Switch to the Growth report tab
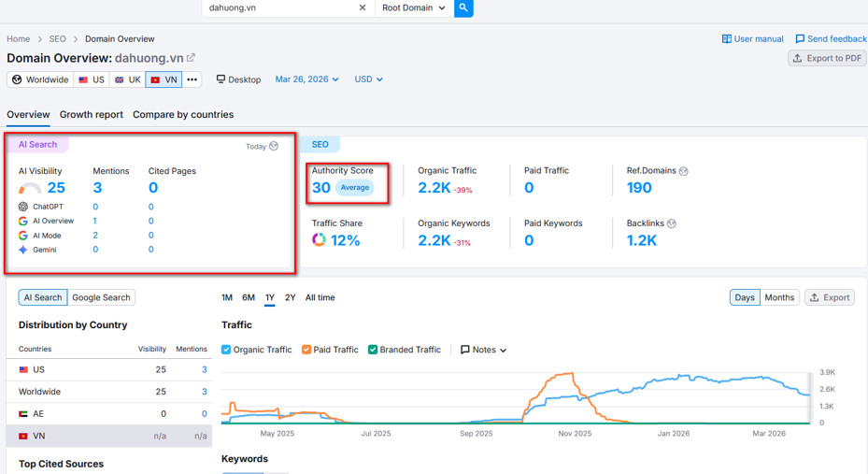This screenshot has height=474, width=868. [x=92, y=115]
